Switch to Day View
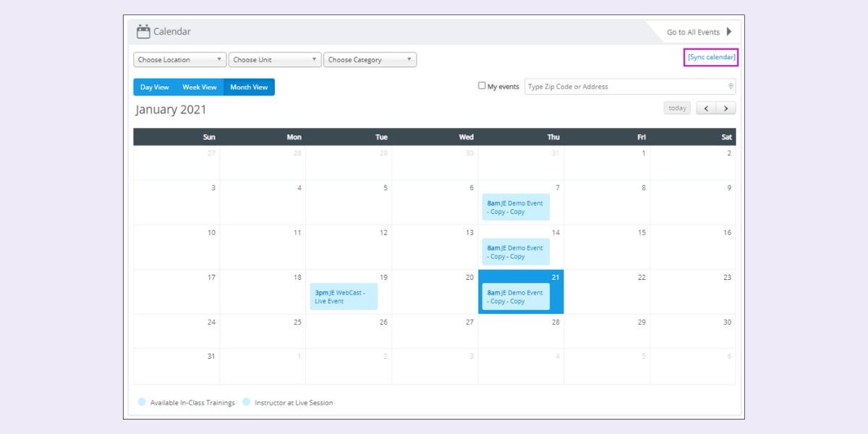Image resolution: width=868 pixels, height=434 pixels. click(154, 87)
